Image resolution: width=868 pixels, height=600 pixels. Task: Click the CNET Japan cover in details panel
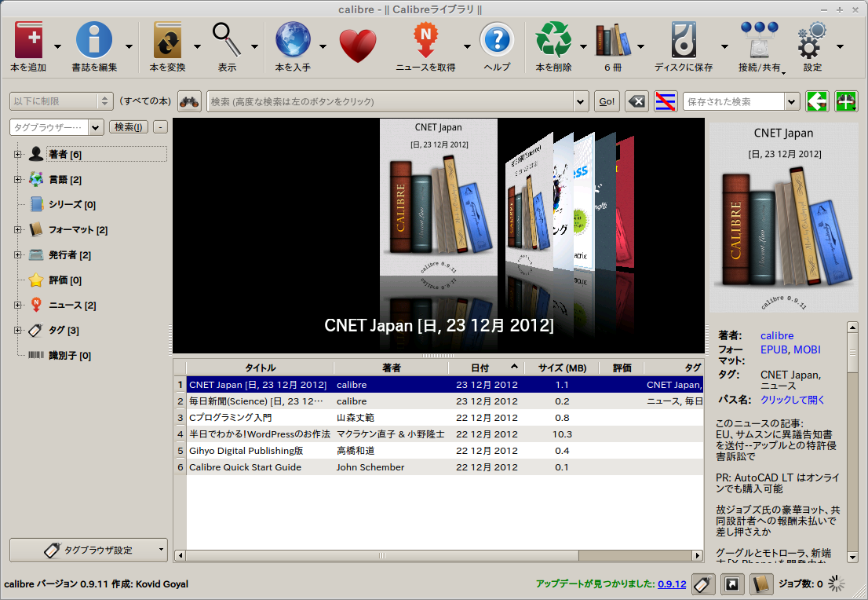[783, 218]
